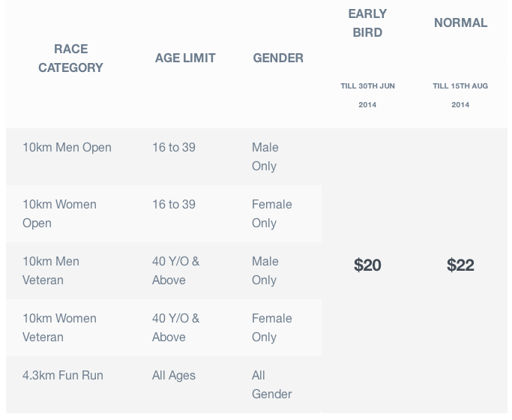This screenshot has width=512, height=420.
Task: Select the 10km Women Veteran category
Action: (59, 328)
